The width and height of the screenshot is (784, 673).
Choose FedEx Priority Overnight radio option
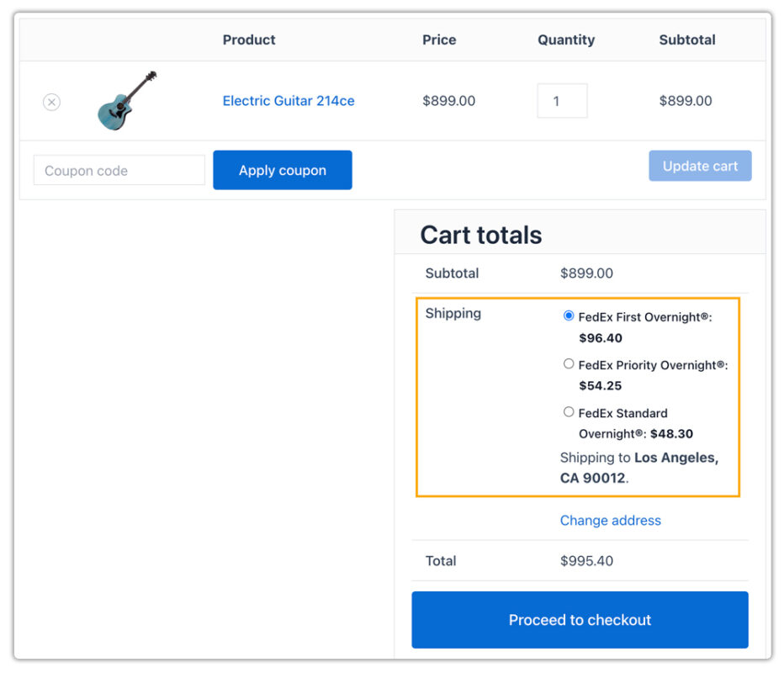coord(569,364)
